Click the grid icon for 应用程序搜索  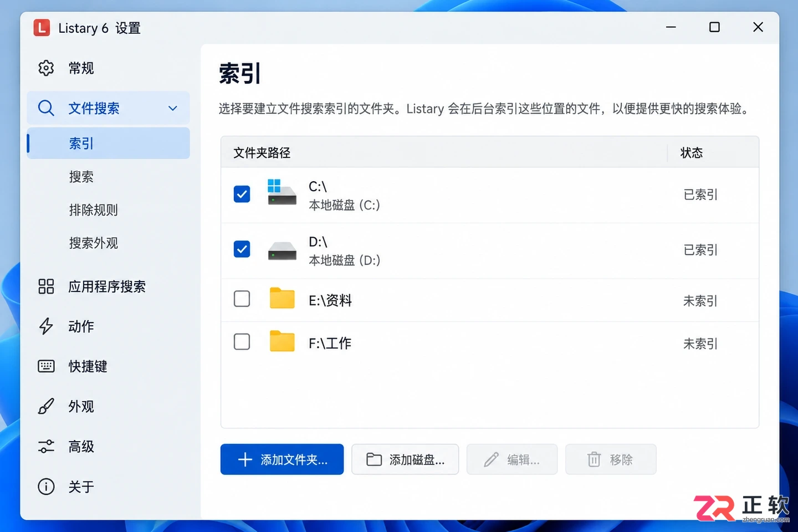click(x=46, y=287)
